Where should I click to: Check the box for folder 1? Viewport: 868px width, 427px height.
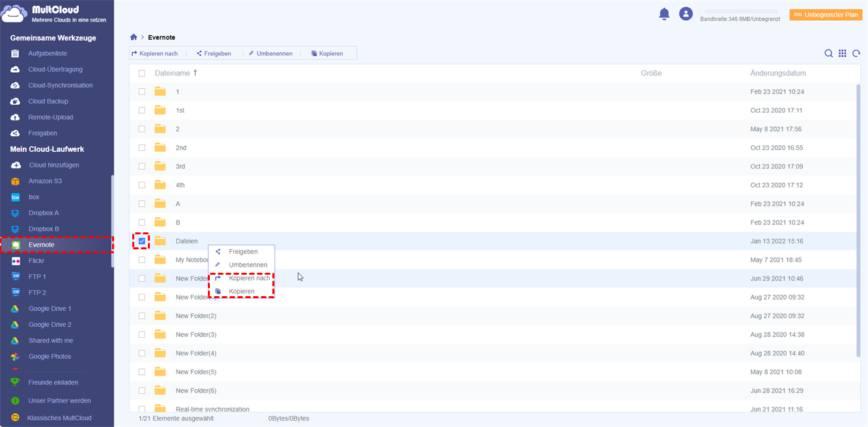[142, 92]
